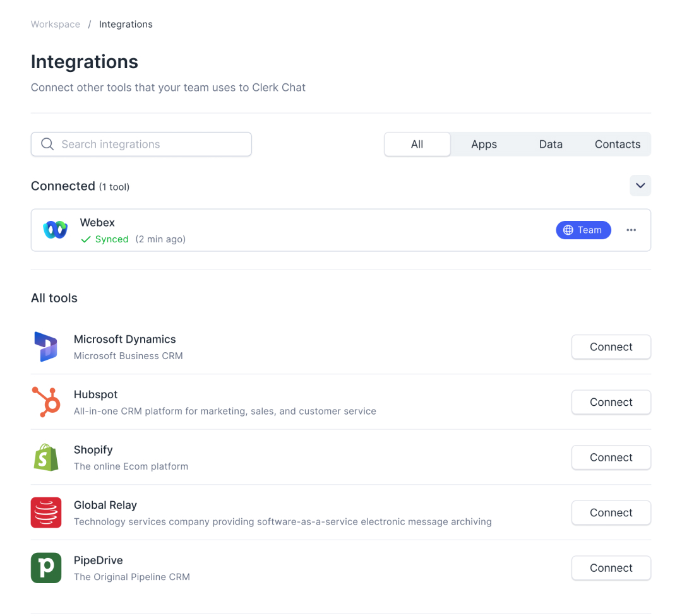682x616 pixels.
Task: Focus the Search integrations field
Action: click(x=141, y=145)
